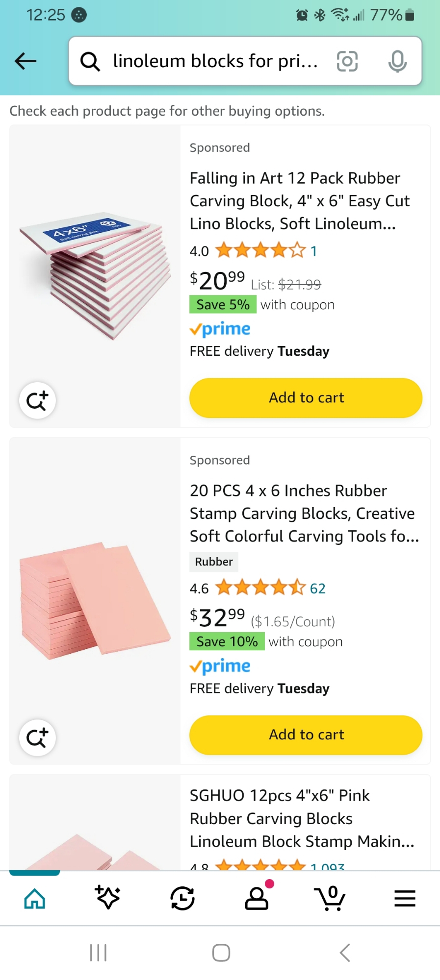
Task: Open 20 PCS Rubber Stamp Carving Blocks title
Action: pyautogui.click(x=304, y=514)
